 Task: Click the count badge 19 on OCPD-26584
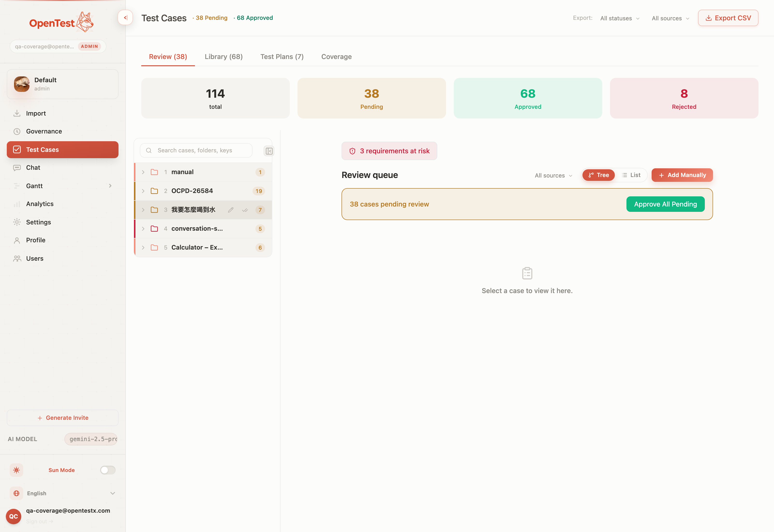pos(259,191)
